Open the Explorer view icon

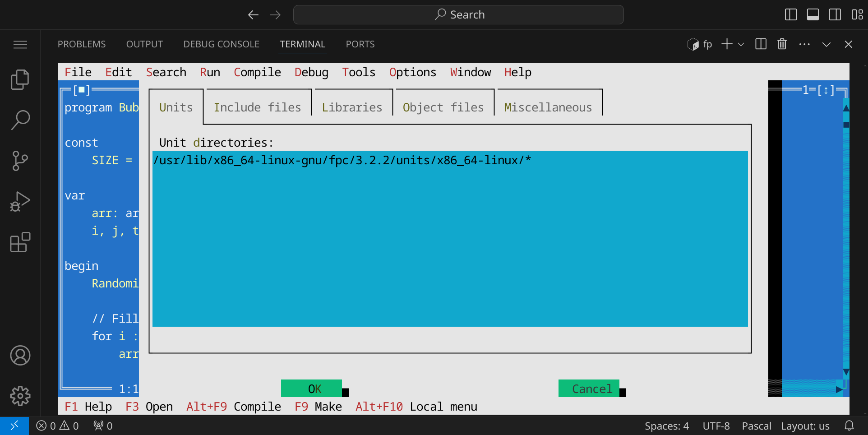point(20,80)
